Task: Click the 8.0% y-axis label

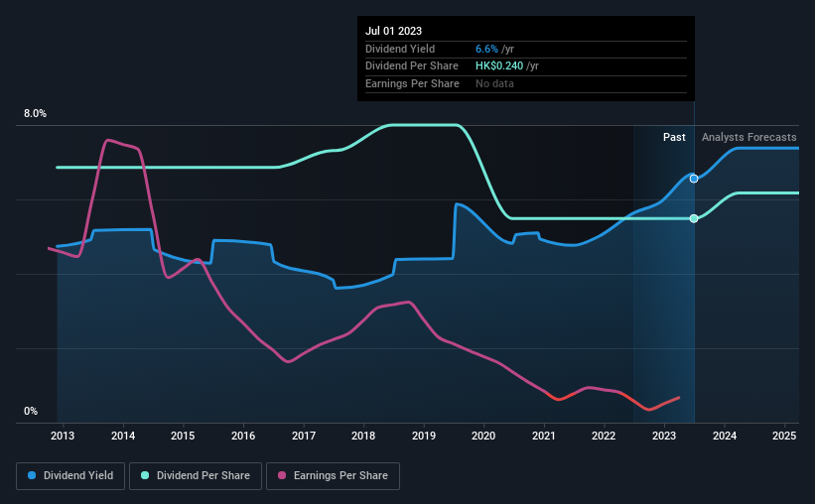Action: 35,114
